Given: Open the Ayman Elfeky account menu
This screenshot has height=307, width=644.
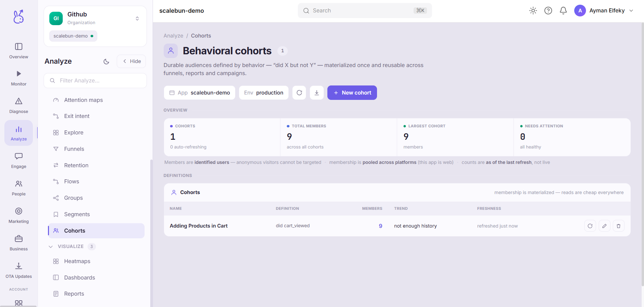Looking at the screenshot, I should click(604, 11).
